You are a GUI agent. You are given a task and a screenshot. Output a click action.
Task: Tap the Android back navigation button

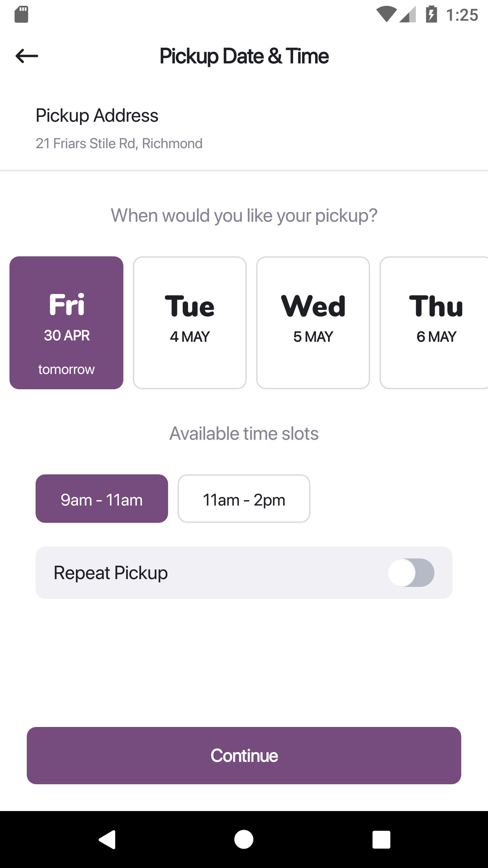click(x=107, y=840)
